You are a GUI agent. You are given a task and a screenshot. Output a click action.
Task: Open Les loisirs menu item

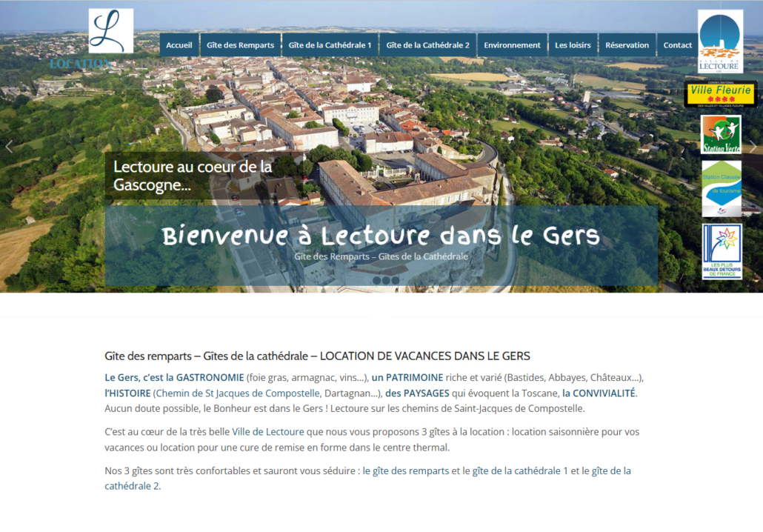[573, 45]
